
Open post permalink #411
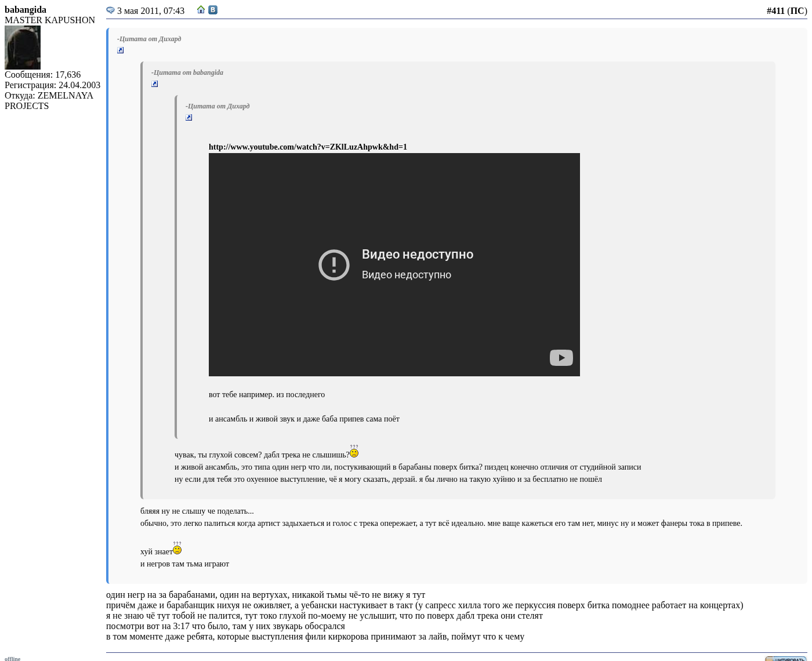point(775,11)
